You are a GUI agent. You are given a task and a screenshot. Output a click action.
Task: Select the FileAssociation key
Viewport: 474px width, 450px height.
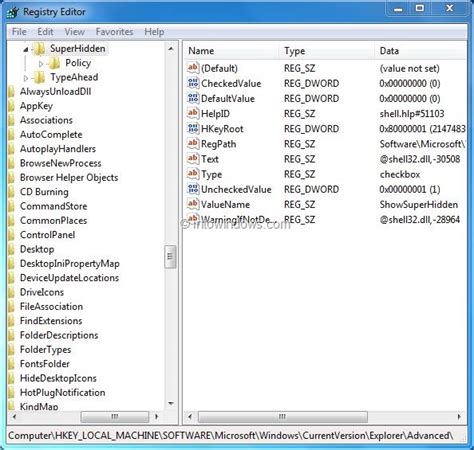click(x=51, y=306)
